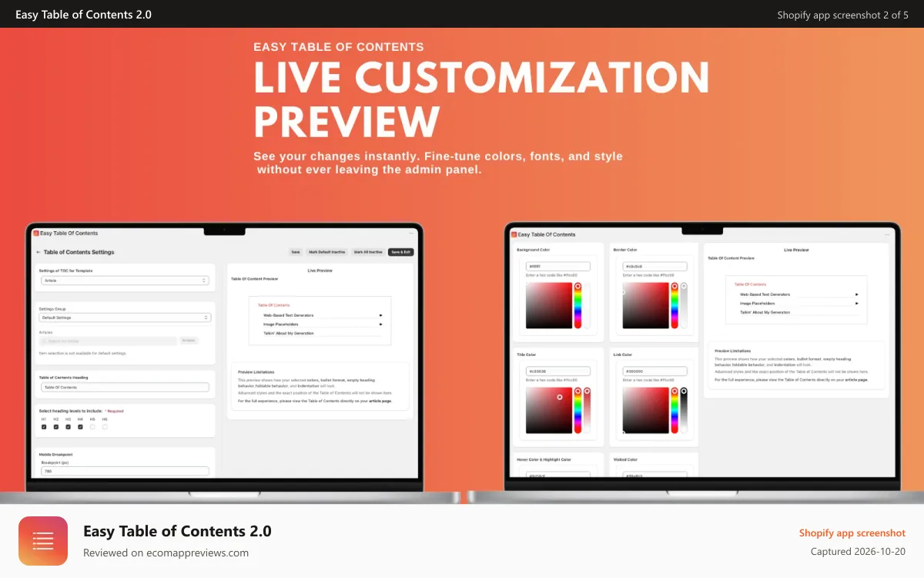The image size is (924, 578).
Task: Open the three-dot menu in the left laptop header
Action: (x=410, y=234)
